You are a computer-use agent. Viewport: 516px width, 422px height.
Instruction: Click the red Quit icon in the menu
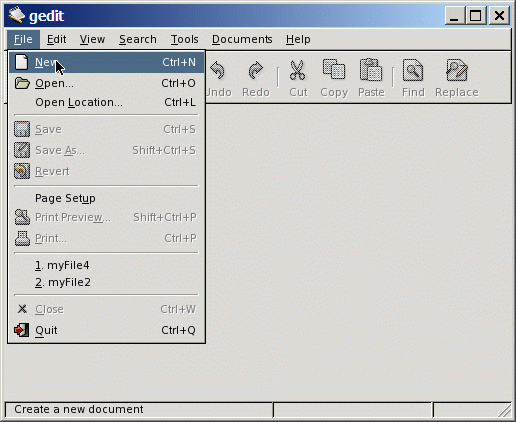pyautogui.click(x=22, y=330)
